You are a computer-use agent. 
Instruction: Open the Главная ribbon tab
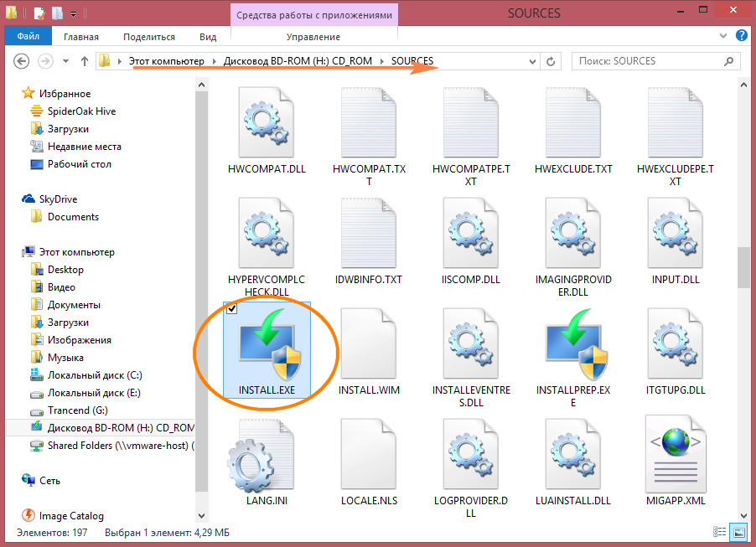pyautogui.click(x=81, y=37)
